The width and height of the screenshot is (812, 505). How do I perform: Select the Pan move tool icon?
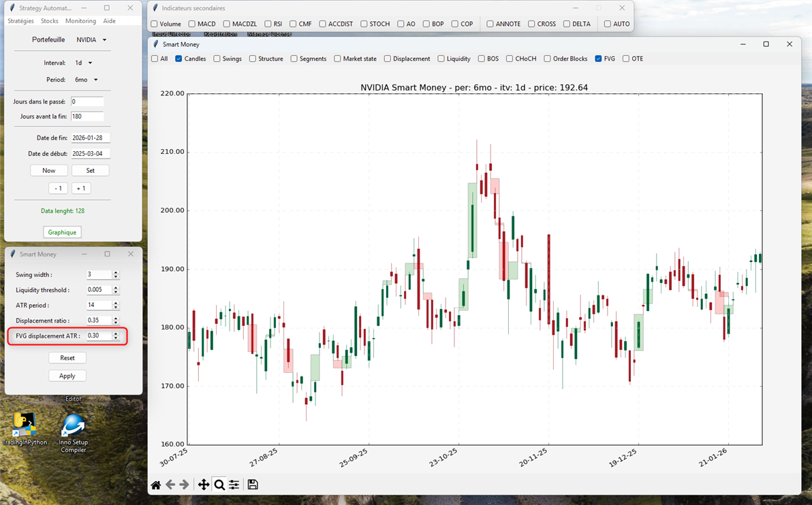click(203, 485)
